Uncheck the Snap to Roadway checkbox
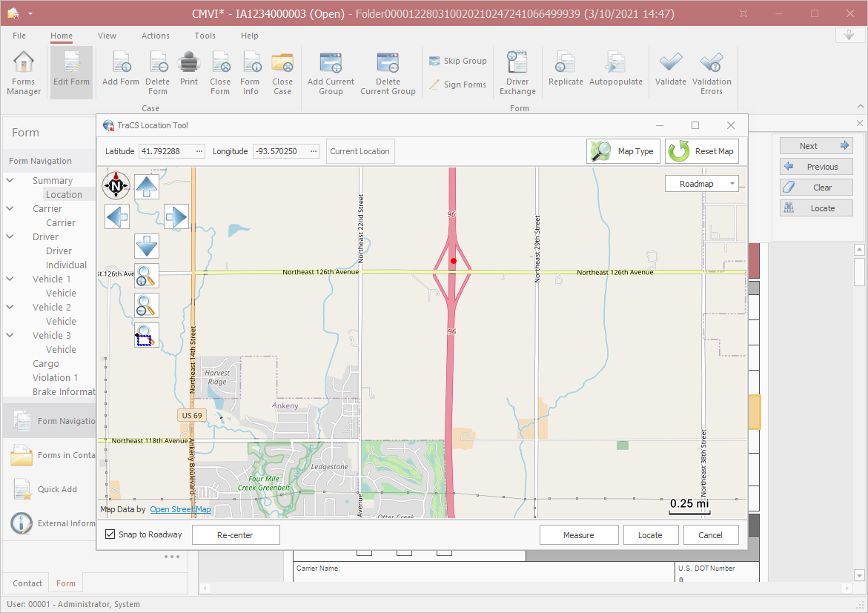 click(110, 534)
